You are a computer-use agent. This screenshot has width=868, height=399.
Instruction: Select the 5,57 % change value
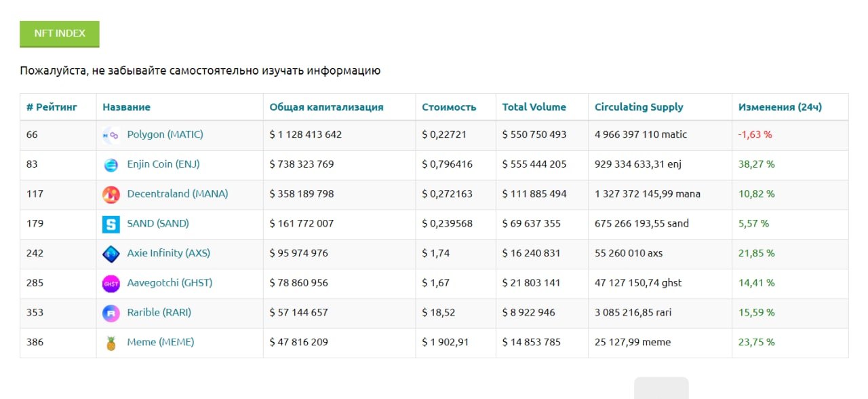point(753,223)
